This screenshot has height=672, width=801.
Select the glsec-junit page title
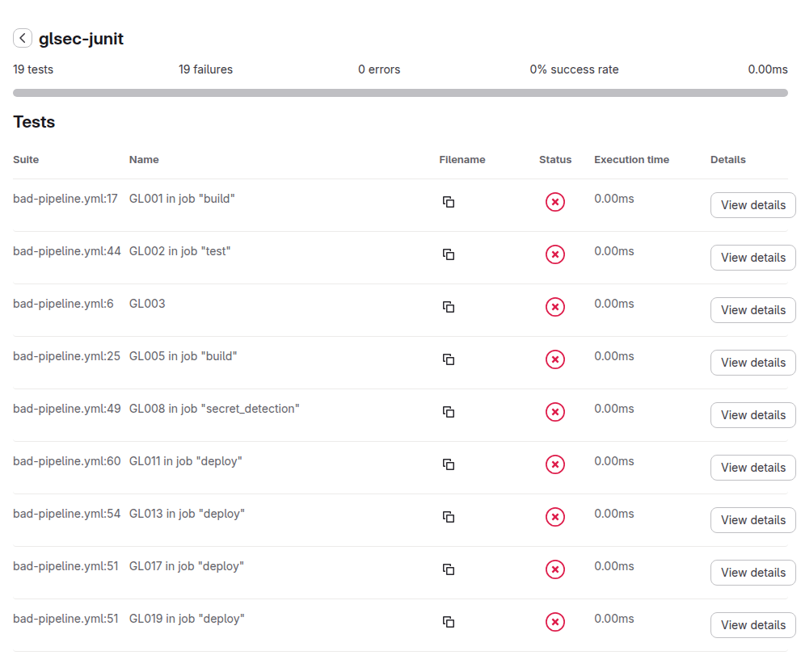tap(81, 39)
